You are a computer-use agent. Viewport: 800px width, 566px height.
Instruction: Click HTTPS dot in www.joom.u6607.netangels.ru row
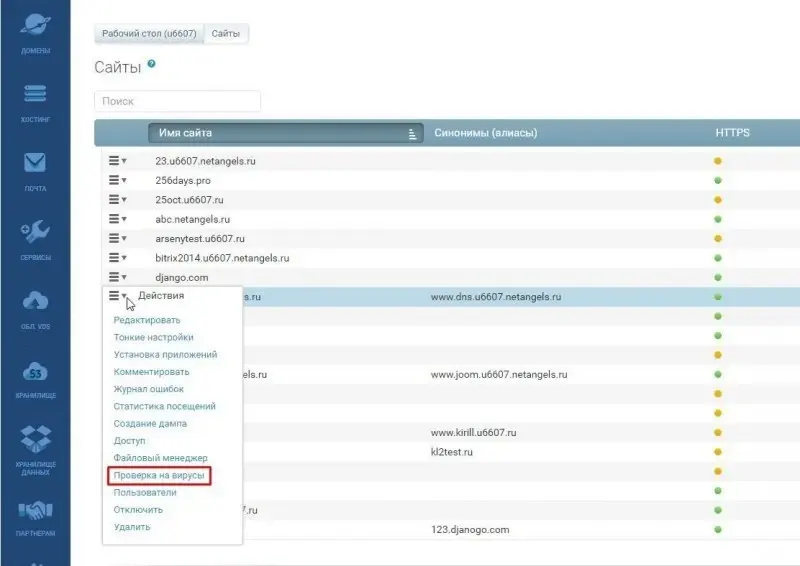[718, 374]
